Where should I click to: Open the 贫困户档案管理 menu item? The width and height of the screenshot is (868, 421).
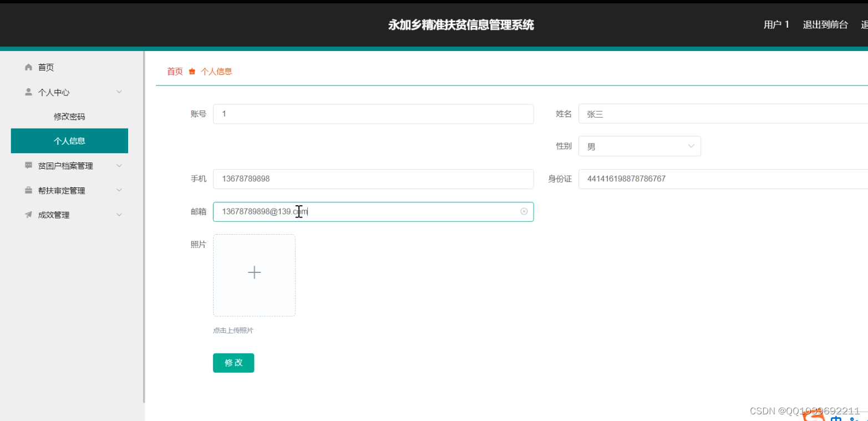tap(69, 165)
